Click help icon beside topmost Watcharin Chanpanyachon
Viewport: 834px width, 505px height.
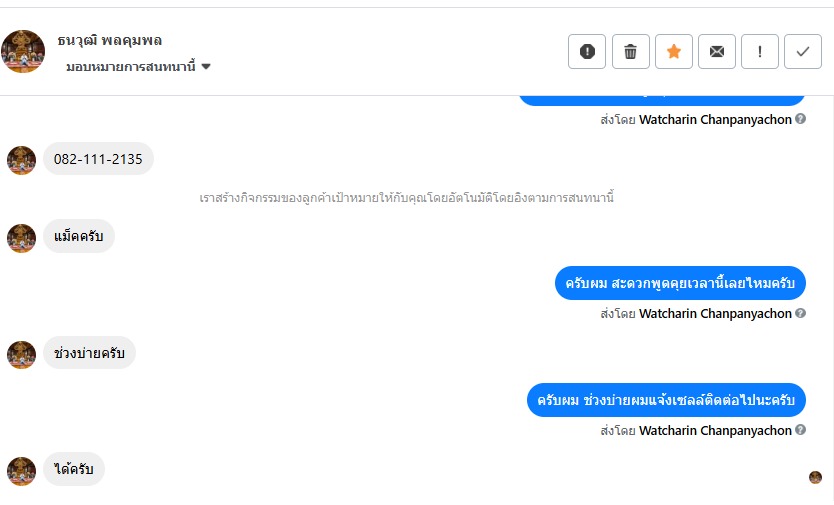(x=801, y=120)
